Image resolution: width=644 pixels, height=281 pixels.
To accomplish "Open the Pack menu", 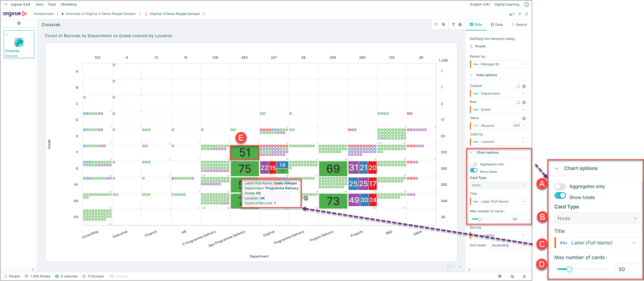I will click(x=52, y=4).
